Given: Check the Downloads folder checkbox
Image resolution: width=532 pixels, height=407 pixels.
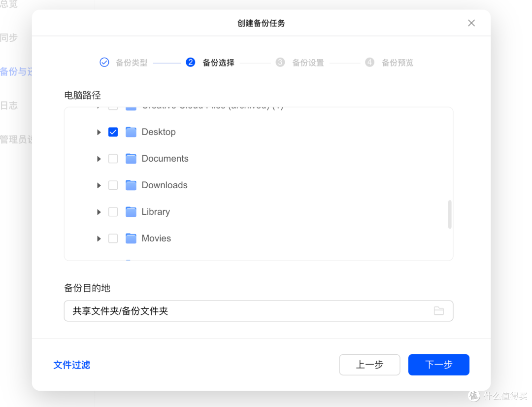Looking at the screenshot, I should [x=113, y=185].
